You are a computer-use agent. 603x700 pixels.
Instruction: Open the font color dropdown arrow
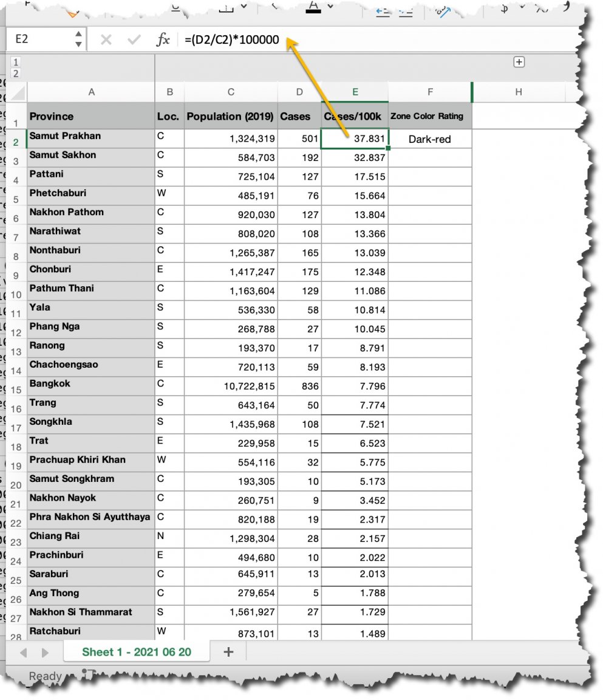click(x=330, y=6)
